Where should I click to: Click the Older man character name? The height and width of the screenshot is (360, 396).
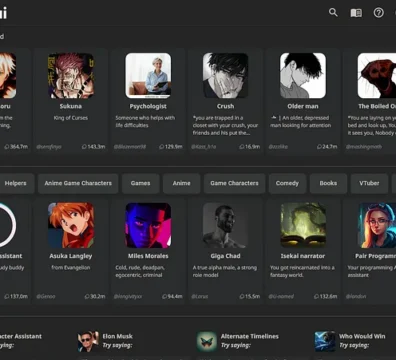coord(303,106)
